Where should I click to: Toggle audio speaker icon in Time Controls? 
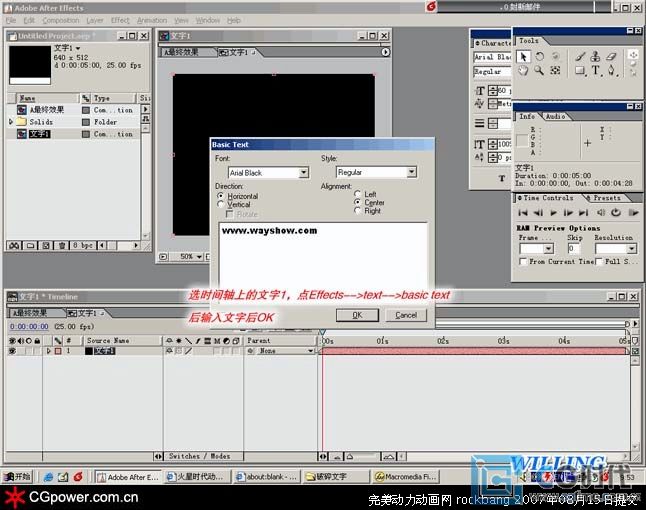(601, 213)
